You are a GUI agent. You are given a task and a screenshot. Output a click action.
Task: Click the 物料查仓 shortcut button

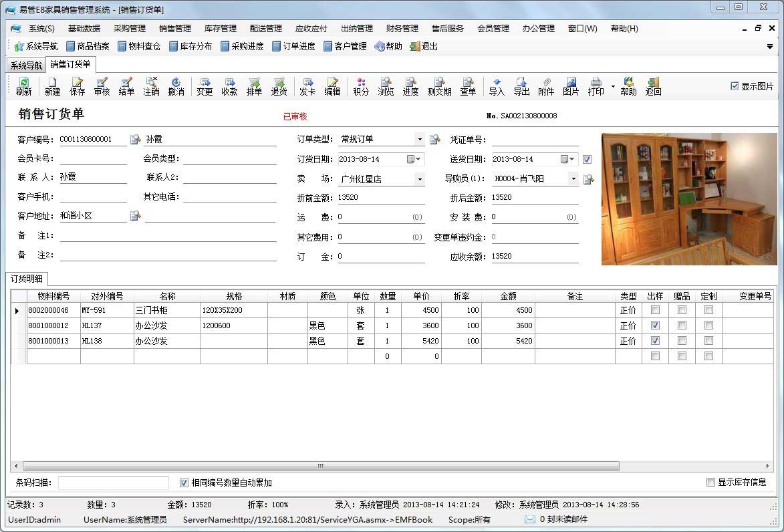click(x=140, y=47)
